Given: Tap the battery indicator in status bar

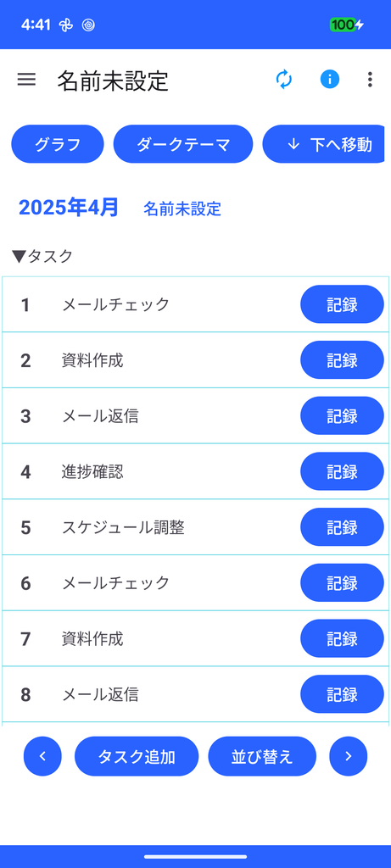Looking at the screenshot, I should click(x=347, y=25).
